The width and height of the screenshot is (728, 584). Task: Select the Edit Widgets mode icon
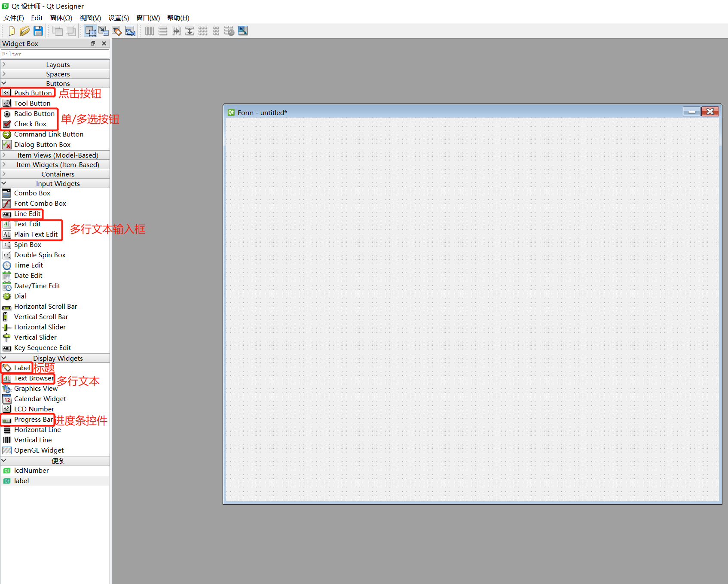90,30
